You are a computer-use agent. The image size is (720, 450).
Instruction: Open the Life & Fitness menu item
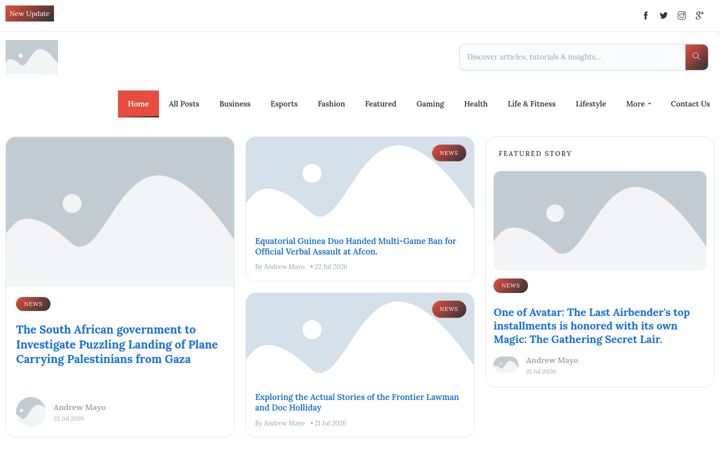point(531,104)
